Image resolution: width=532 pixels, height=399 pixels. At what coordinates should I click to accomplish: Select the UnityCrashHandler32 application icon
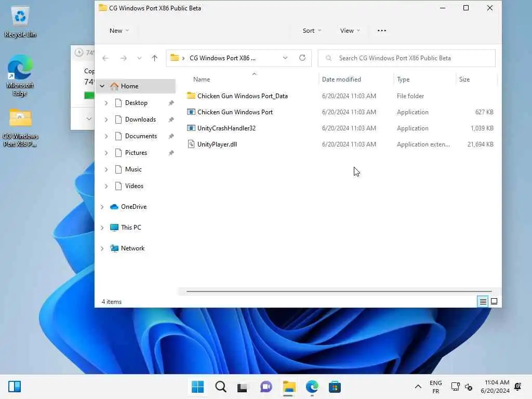coord(191,128)
